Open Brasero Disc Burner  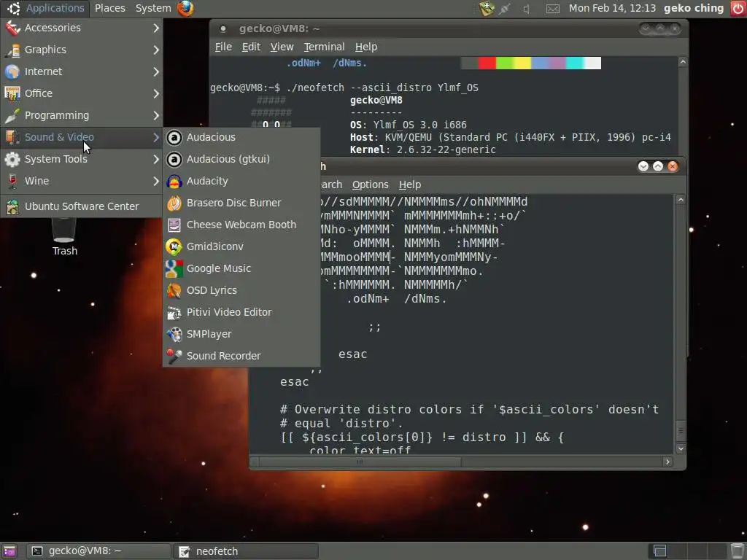pos(241,203)
